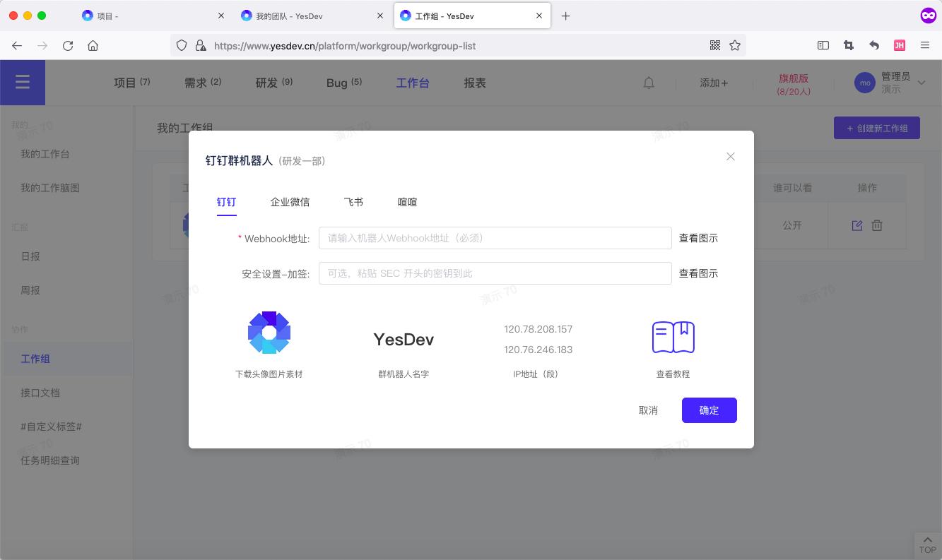Click the tracking protection shield icon
This screenshot has height=560, width=942.
[x=182, y=45]
